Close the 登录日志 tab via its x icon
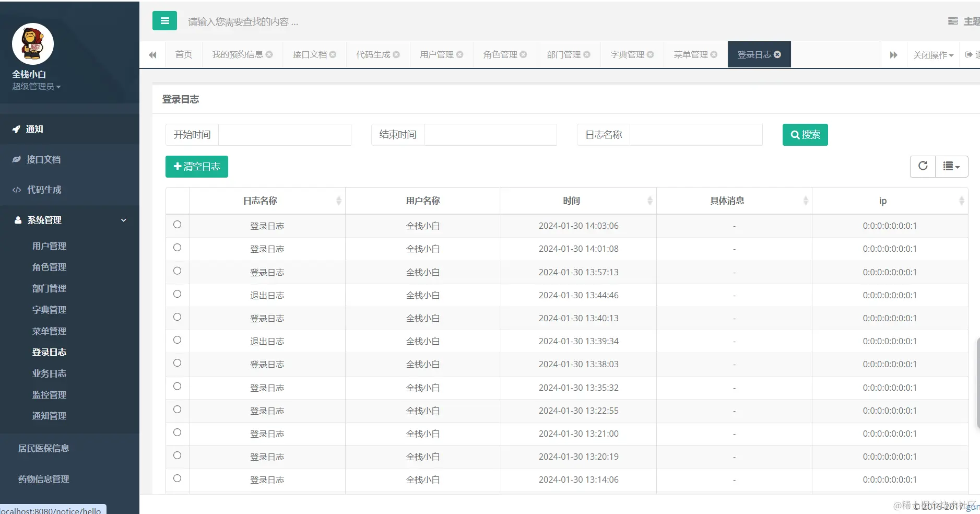Image resolution: width=980 pixels, height=514 pixels. coord(777,54)
